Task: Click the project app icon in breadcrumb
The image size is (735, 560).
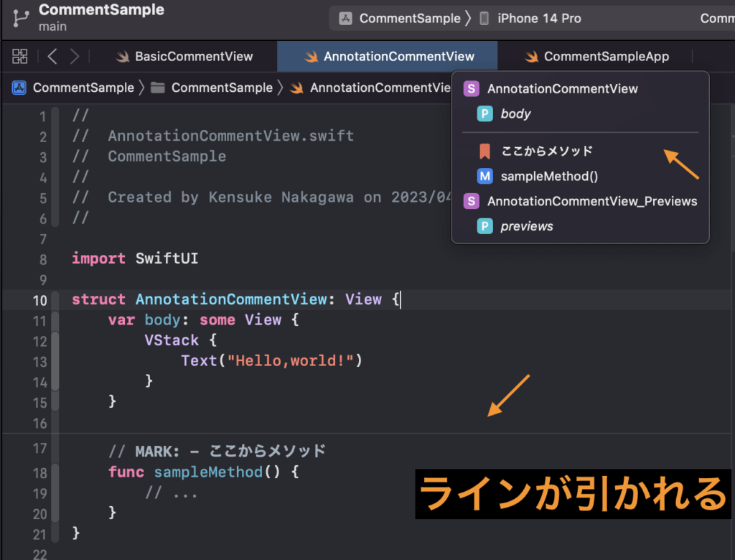Action: click(19, 88)
